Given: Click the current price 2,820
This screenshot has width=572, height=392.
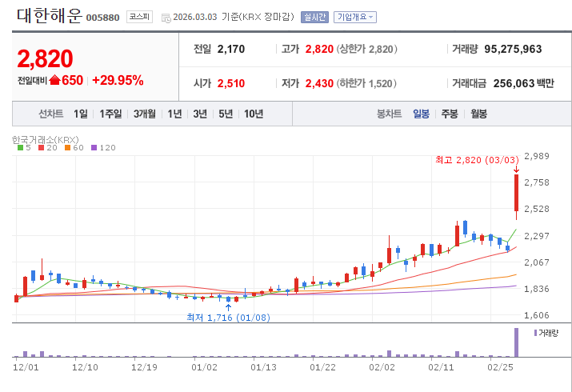Looking at the screenshot, I should click(x=46, y=58).
